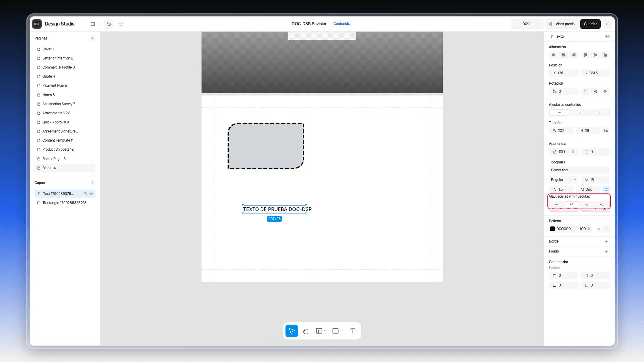Click the black fill color swatch
Image resolution: width=644 pixels, height=362 pixels.
tap(552, 229)
